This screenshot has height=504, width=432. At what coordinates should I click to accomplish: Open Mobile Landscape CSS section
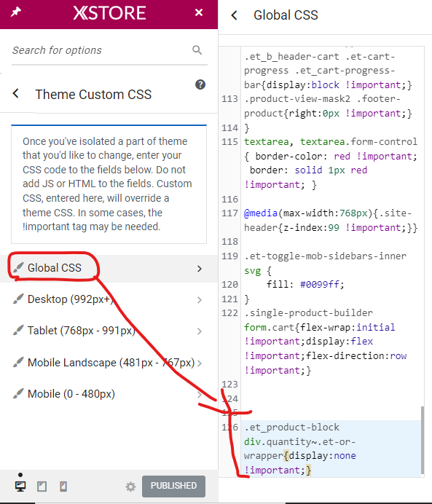(109, 363)
